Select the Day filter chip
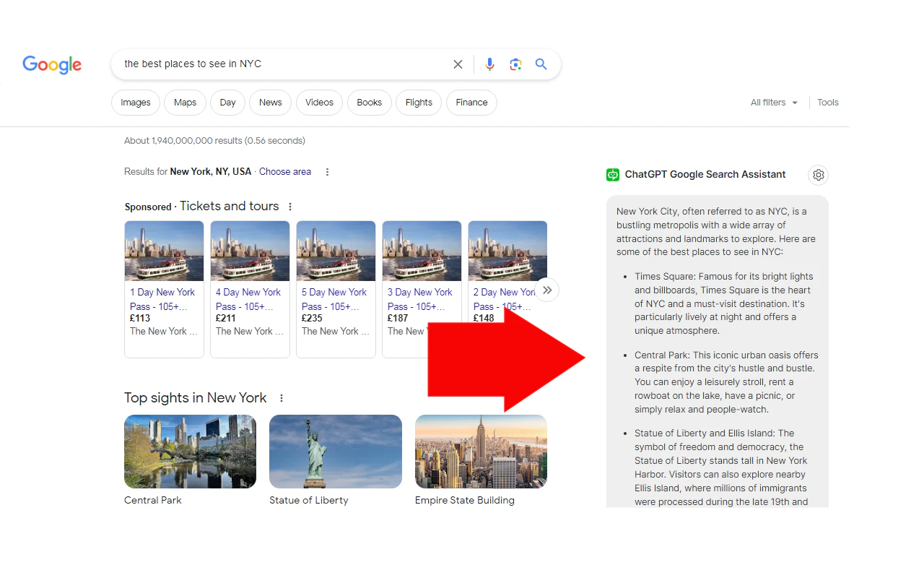 pyautogui.click(x=228, y=103)
